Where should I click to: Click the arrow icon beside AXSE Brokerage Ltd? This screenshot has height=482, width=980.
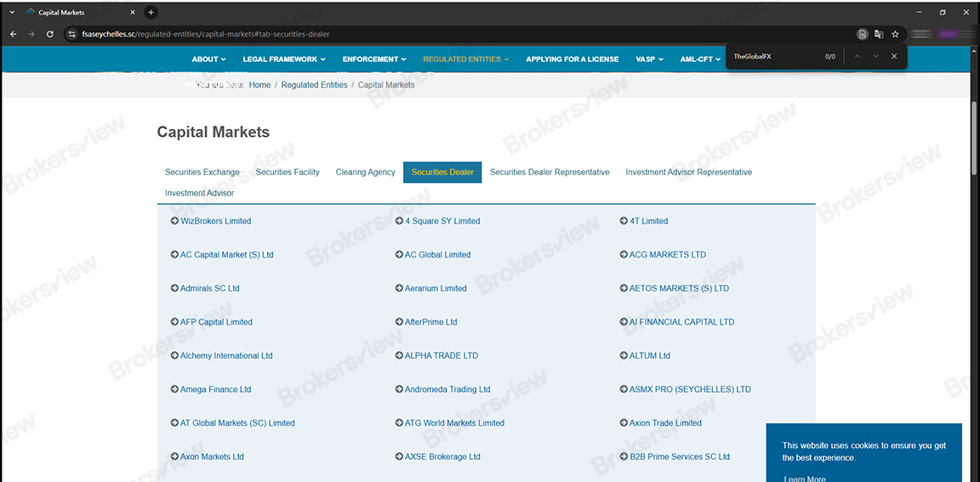click(399, 457)
